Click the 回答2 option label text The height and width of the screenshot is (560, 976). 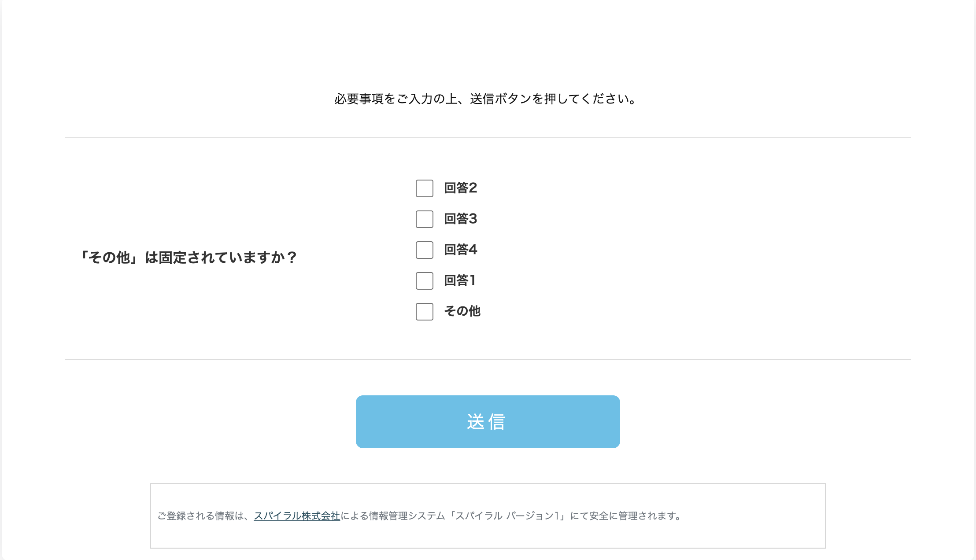click(x=460, y=188)
